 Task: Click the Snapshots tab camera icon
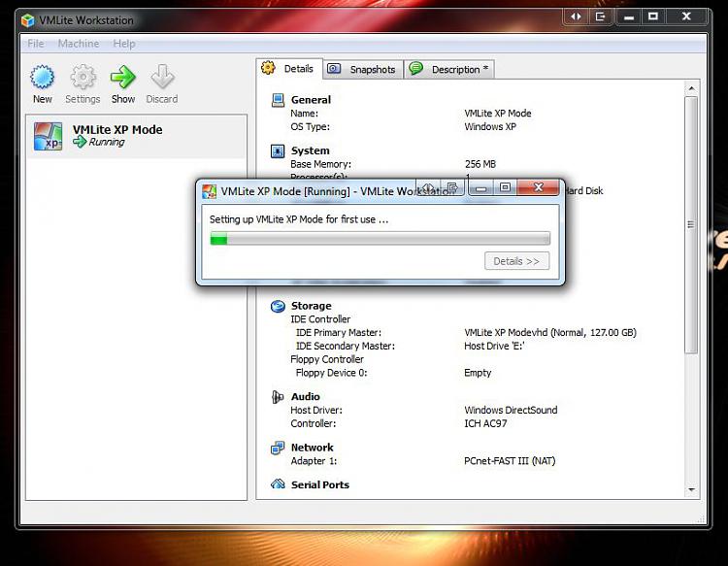tap(334, 69)
